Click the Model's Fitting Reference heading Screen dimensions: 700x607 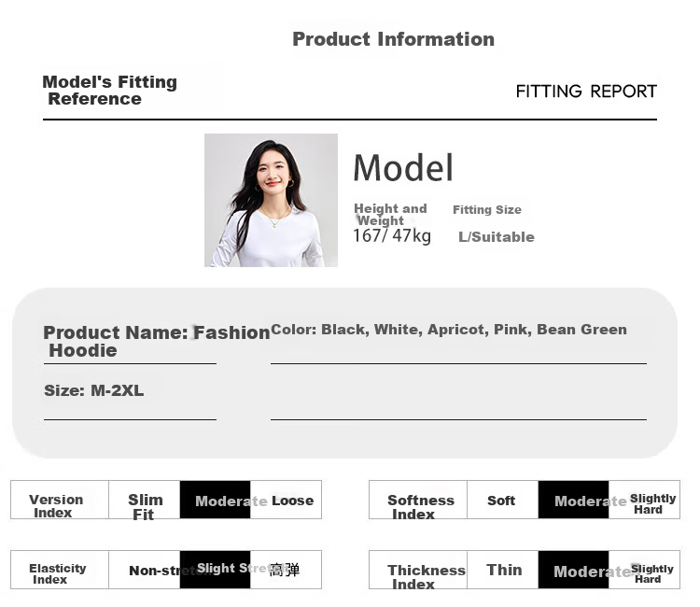click(x=110, y=91)
